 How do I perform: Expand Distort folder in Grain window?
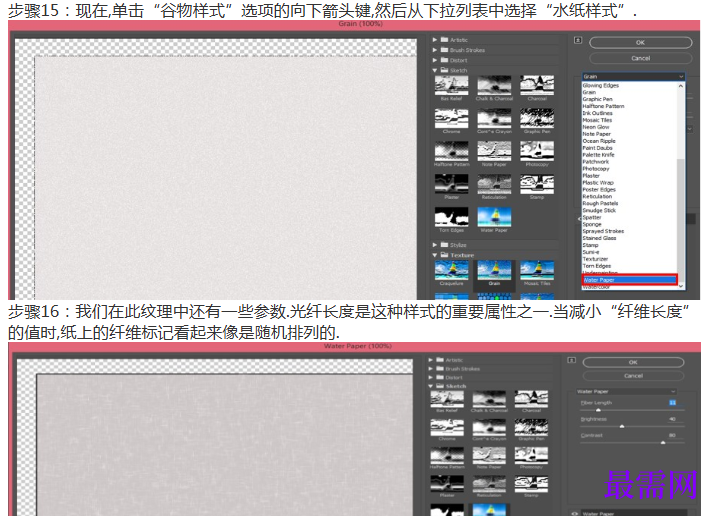pos(435,60)
